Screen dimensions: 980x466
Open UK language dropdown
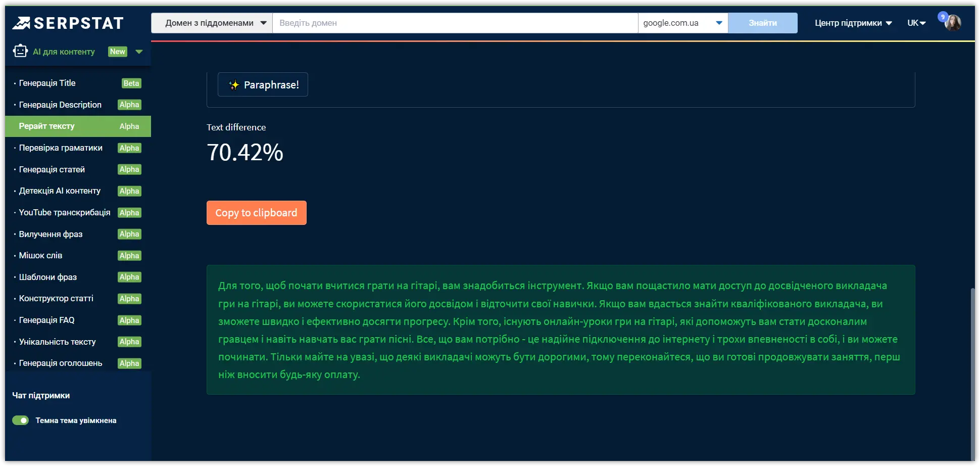tap(916, 23)
